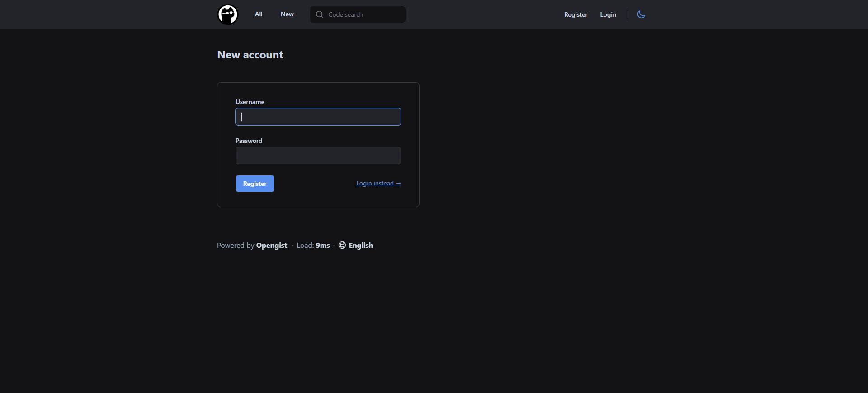The height and width of the screenshot is (393, 868).
Task: Click the Password field label
Action: tap(249, 141)
